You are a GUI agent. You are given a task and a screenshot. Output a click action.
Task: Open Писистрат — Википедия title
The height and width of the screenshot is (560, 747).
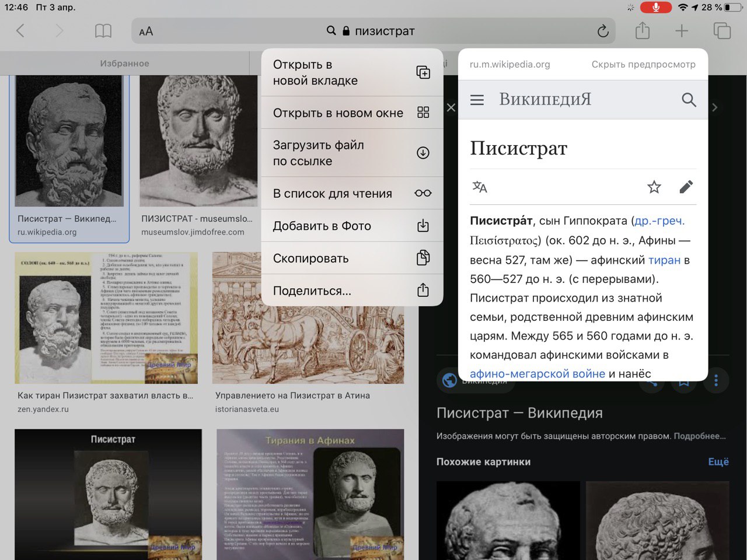point(519,413)
